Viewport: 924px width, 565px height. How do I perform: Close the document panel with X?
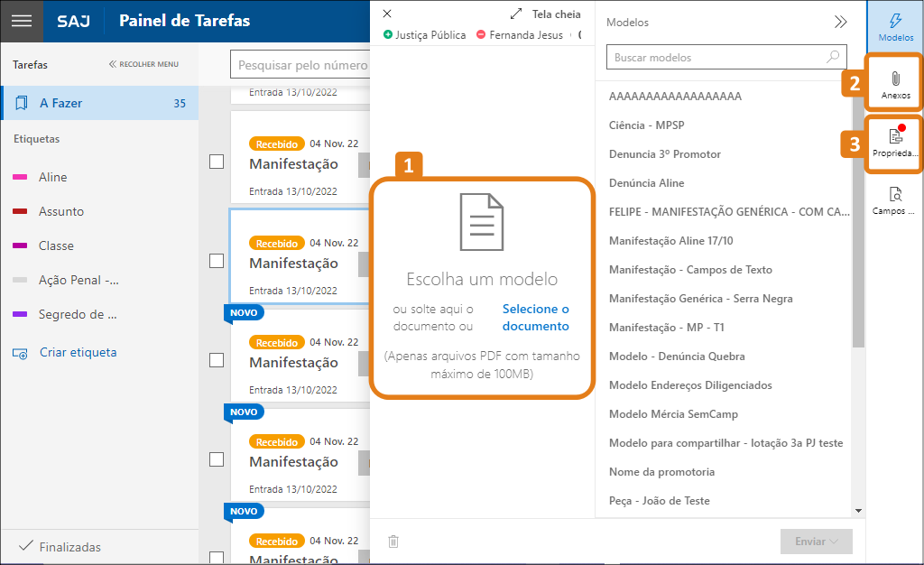coord(388,14)
